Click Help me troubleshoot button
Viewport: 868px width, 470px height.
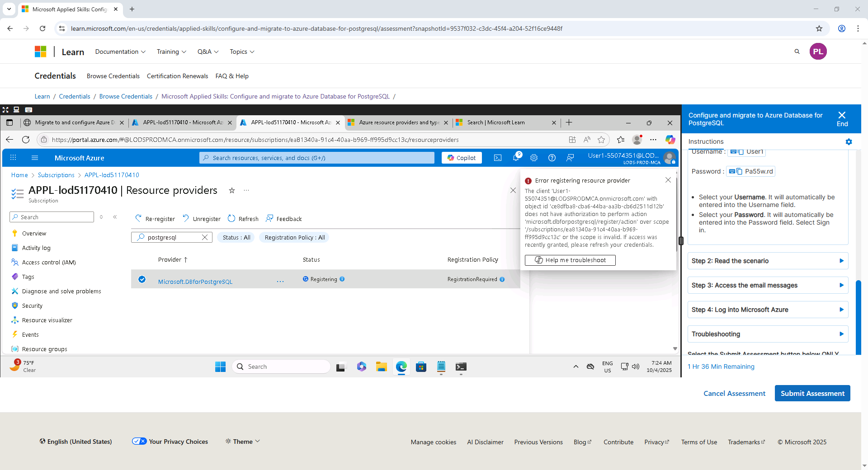[570, 260]
